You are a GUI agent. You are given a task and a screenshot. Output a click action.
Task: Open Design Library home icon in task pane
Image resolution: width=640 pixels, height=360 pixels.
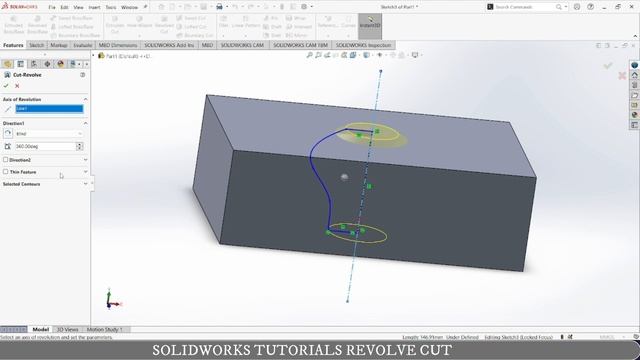click(634, 75)
